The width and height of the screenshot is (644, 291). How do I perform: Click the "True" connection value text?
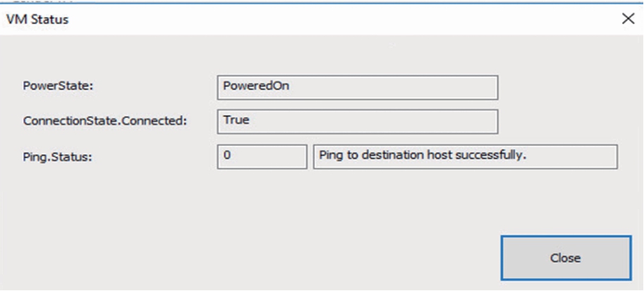tap(236, 120)
